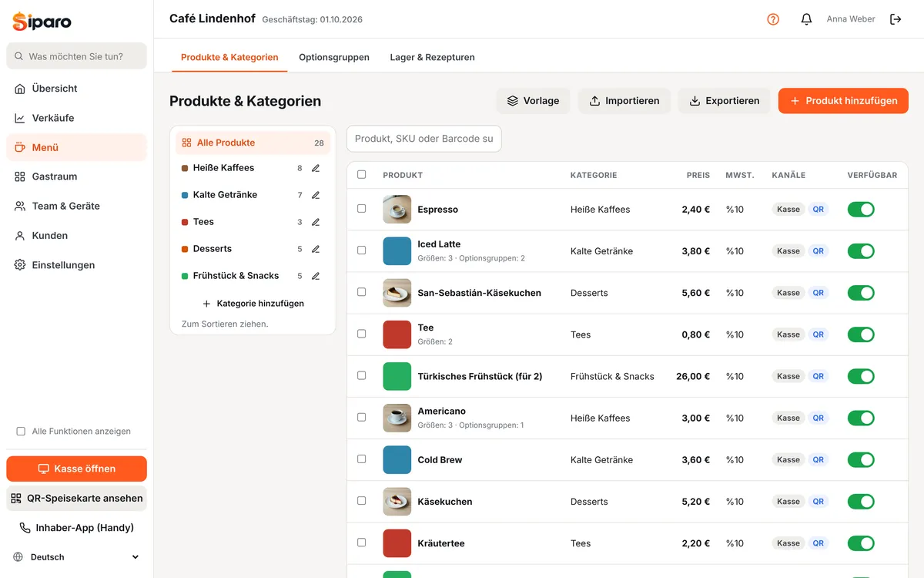Switch to Lager & Rezepturen tab

click(432, 57)
